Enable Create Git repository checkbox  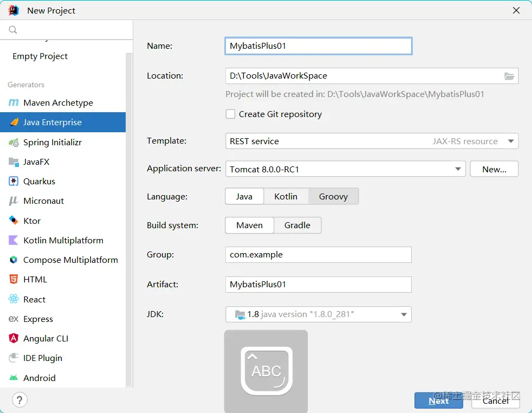click(x=230, y=114)
